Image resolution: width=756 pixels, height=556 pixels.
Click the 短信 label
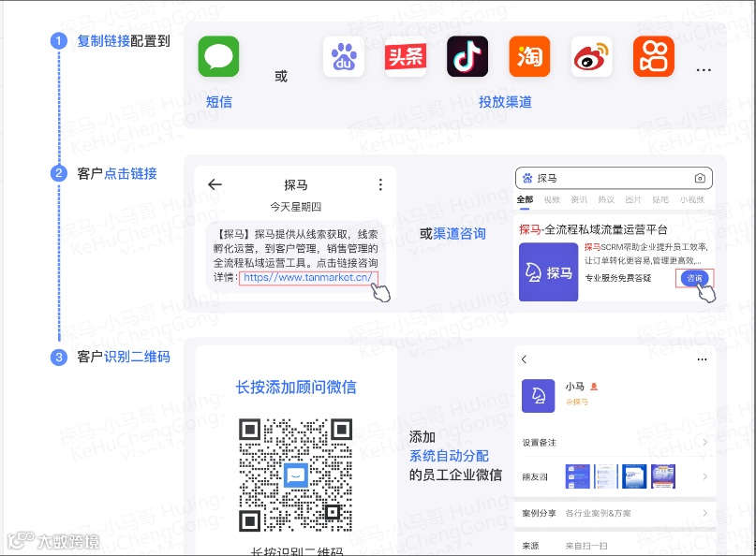[x=219, y=102]
